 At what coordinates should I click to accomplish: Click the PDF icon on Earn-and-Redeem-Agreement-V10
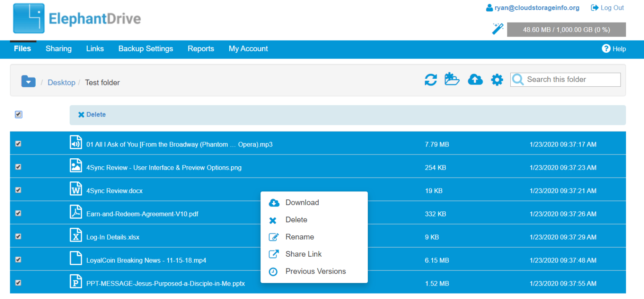click(75, 213)
